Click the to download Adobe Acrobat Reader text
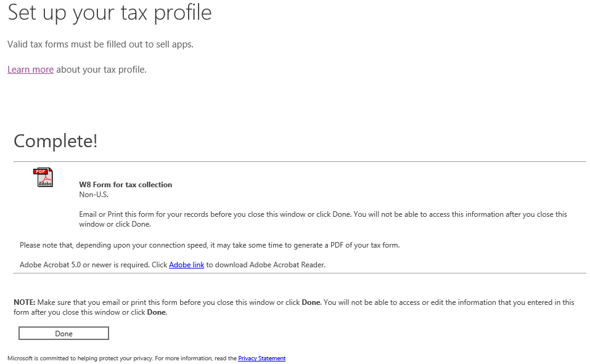The height and width of the screenshot is (364, 590). click(266, 265)
